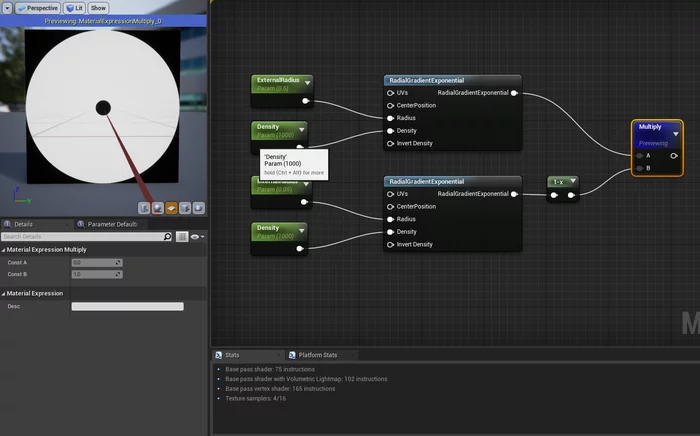
Task: Select the upper RadialGradientExponential node header
Action: coord(452,80)
